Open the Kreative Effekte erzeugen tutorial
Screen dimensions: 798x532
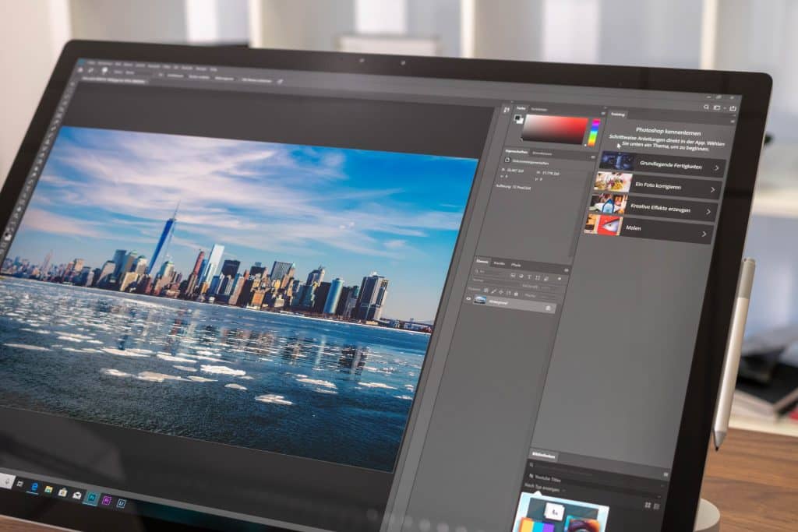[708, 210]
